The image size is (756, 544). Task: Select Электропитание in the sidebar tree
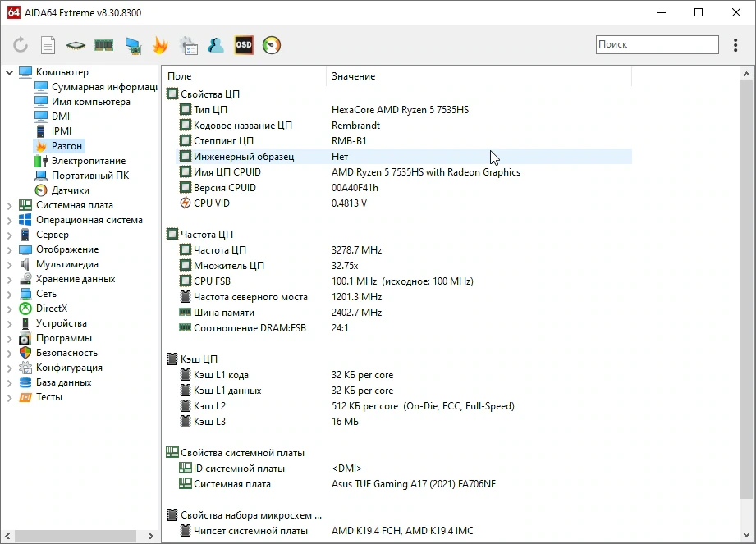click(89, 161)
